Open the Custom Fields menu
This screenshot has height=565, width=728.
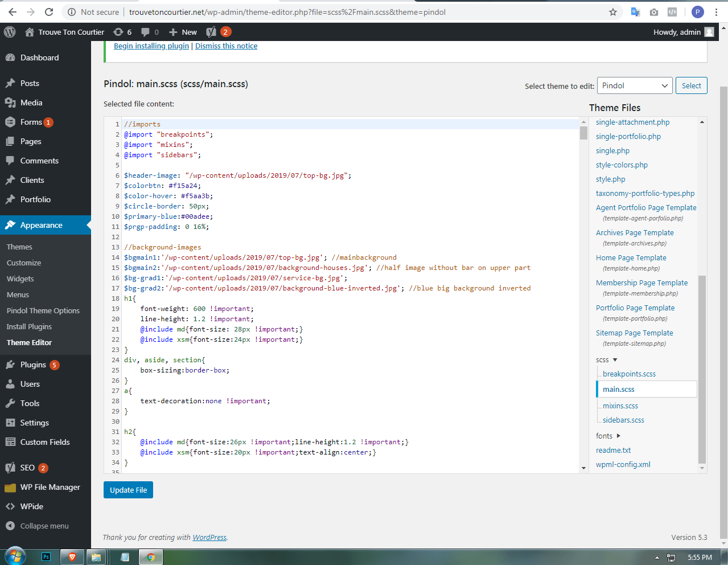(x=46, y=442)
